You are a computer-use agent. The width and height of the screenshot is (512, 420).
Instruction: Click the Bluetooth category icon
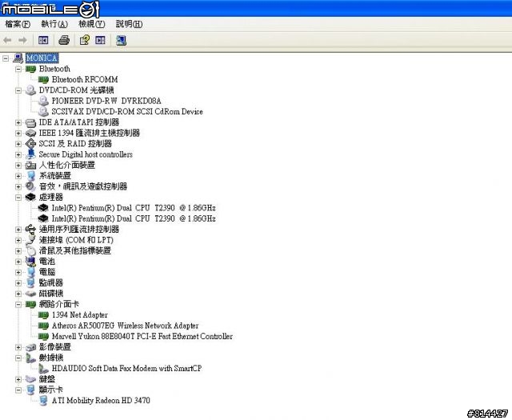30,69
